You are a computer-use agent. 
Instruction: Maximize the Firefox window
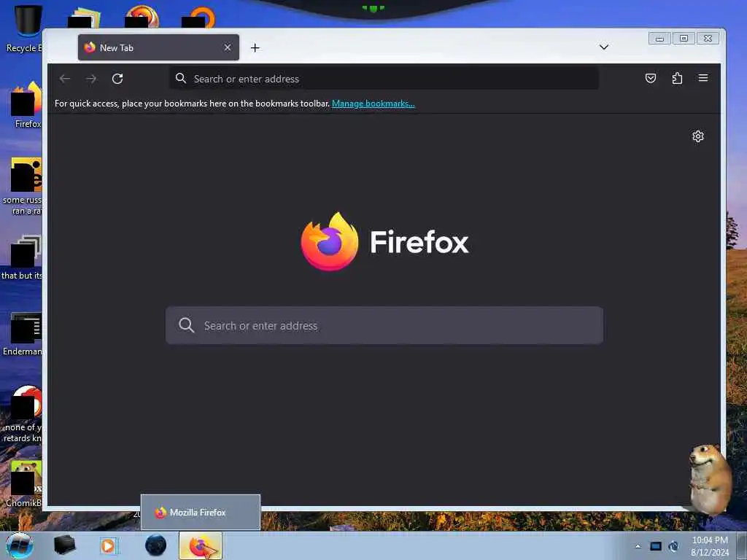(684, 39)
